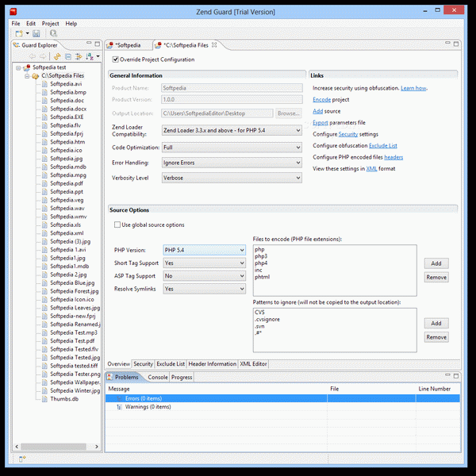Switch to the Exclude List tab
Image resolution: width=476 pixels, height=476 pixels.
[x=171, y=363]
